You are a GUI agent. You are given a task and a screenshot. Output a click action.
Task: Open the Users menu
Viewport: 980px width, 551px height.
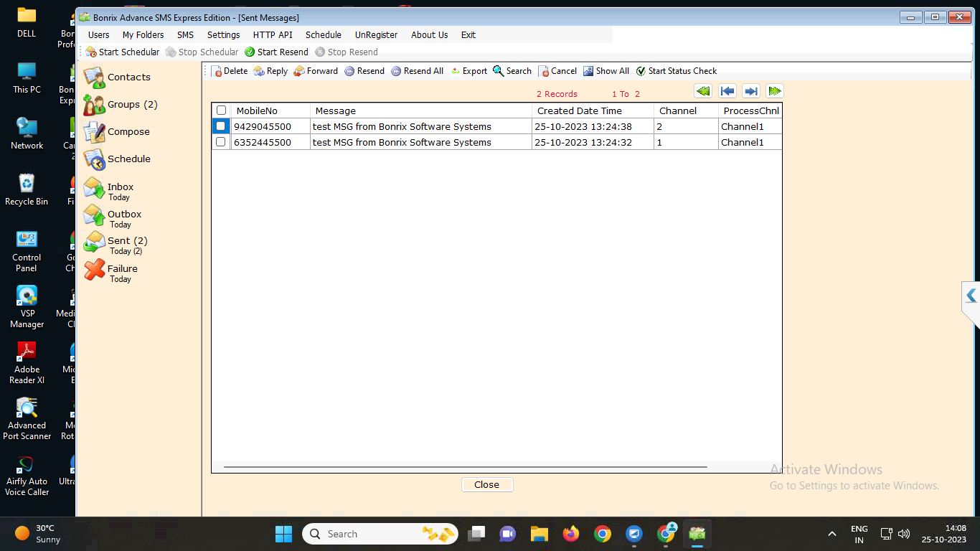[99, 34]
